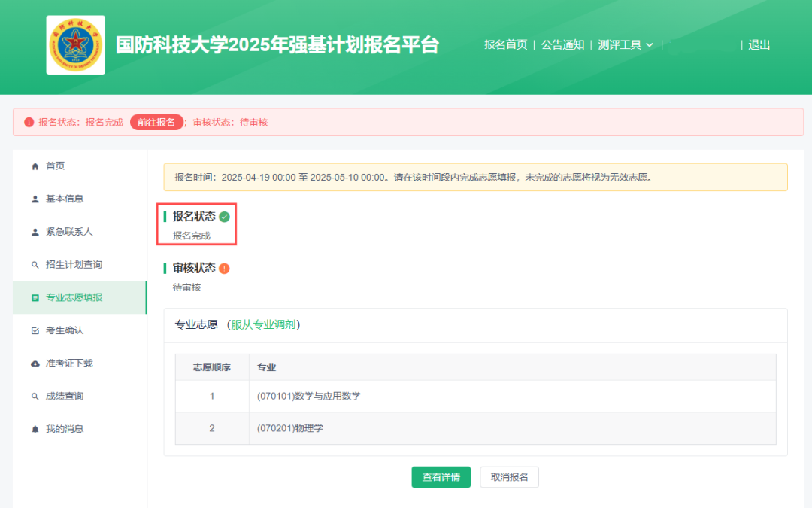Click the check icon beside 考生确认
Screen dimensions: 812x508
point(35,330)
